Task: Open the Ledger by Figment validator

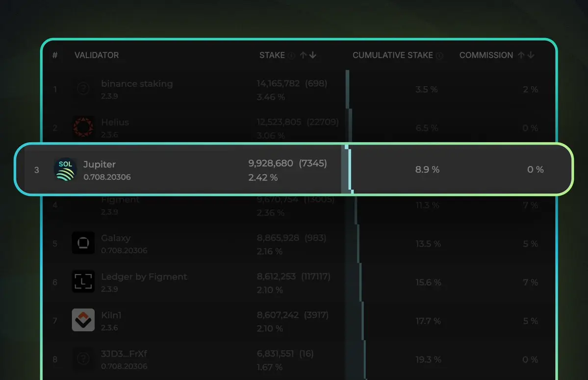Action: (144, 277)
